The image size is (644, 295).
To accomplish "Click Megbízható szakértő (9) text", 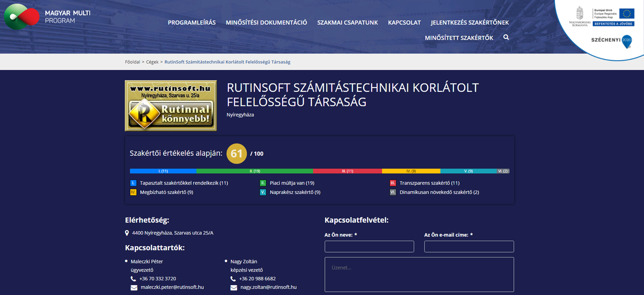I will tap(166, 192).
